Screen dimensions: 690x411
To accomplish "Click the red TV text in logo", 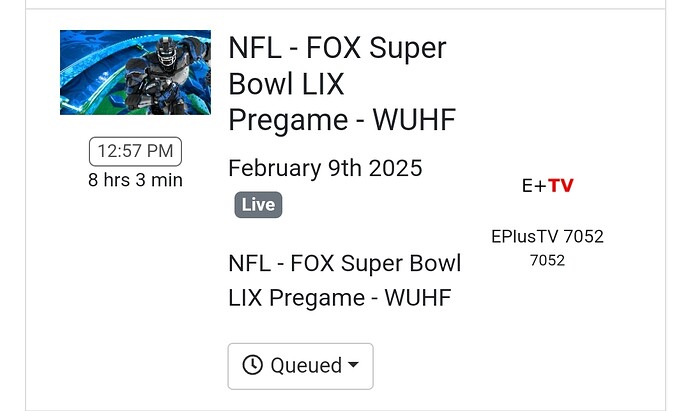I will [x=561, y=186].
